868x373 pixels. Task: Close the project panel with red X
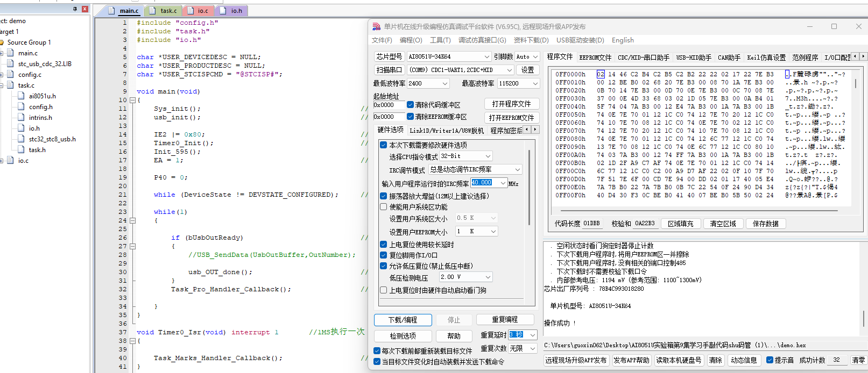click(84, 9)
